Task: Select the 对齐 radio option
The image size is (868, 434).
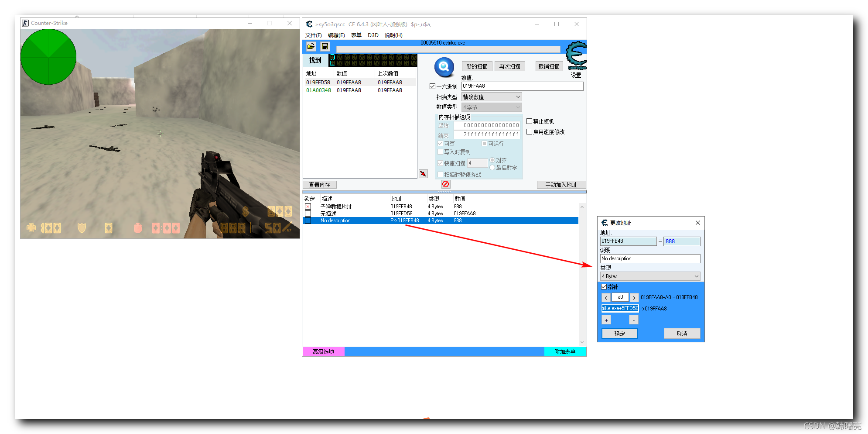Action: pos(492,160)
